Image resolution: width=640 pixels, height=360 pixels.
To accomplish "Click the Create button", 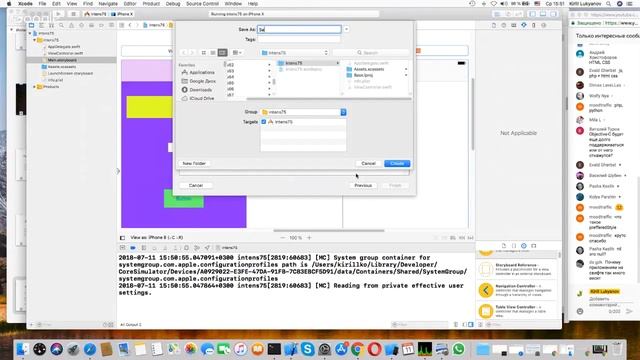I will [397, 163].
